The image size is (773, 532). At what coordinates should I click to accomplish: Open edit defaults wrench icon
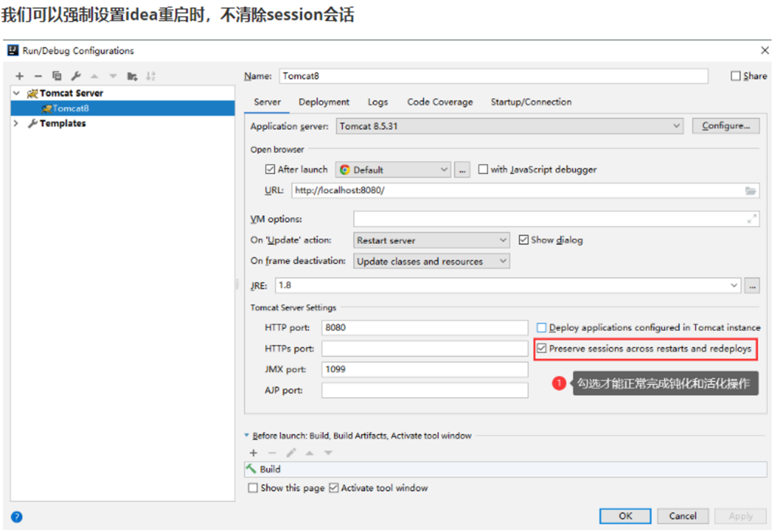pos(76,76)
